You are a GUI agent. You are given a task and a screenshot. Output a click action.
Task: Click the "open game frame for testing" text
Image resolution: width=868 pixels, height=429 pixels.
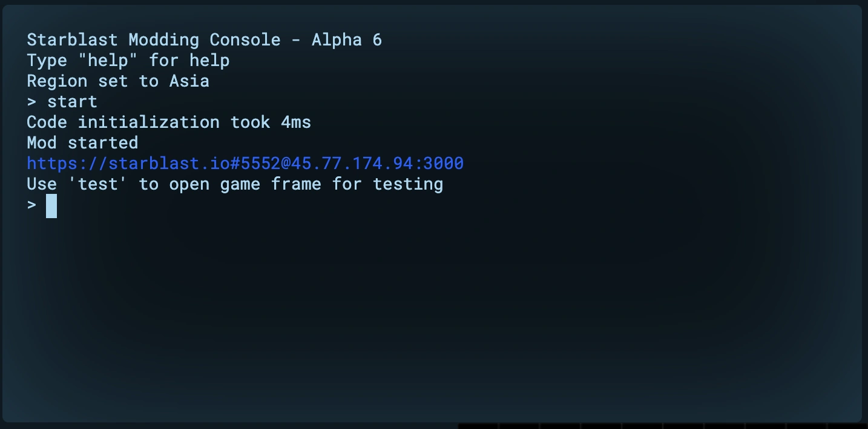(306, 184)
